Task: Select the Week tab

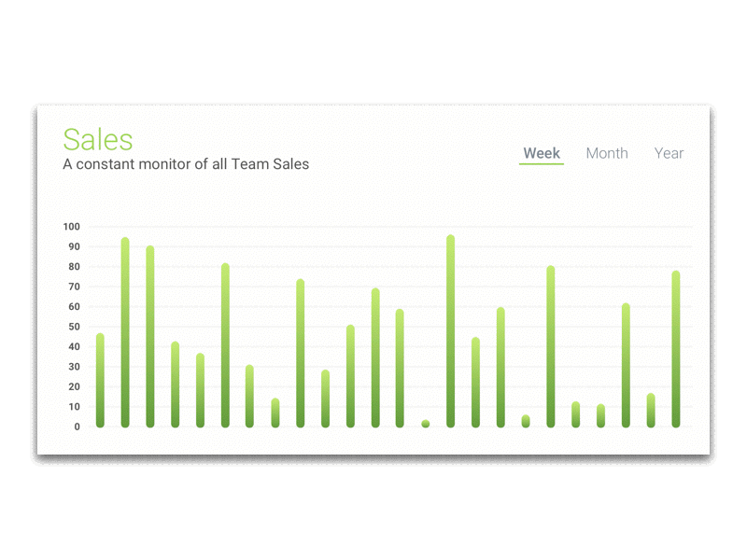Action: [542, 152]
